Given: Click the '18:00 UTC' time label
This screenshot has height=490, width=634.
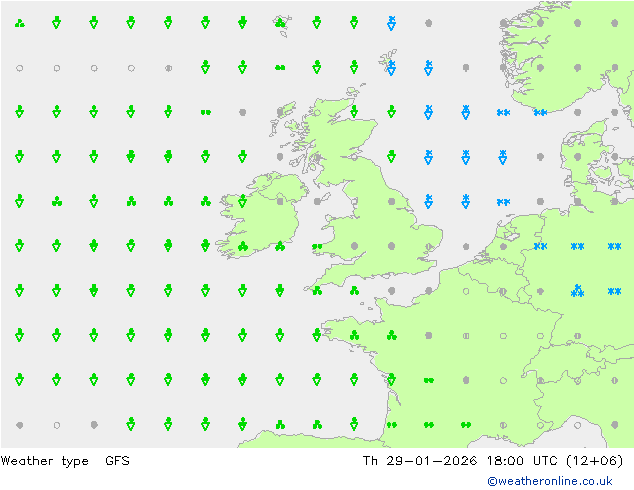Looking at the screenshot, I should (522, 461).
